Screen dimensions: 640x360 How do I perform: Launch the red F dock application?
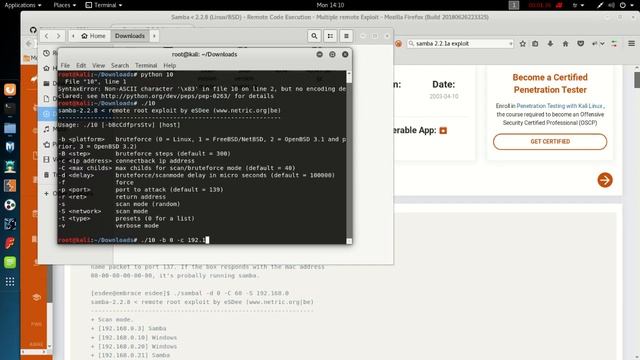10,243
